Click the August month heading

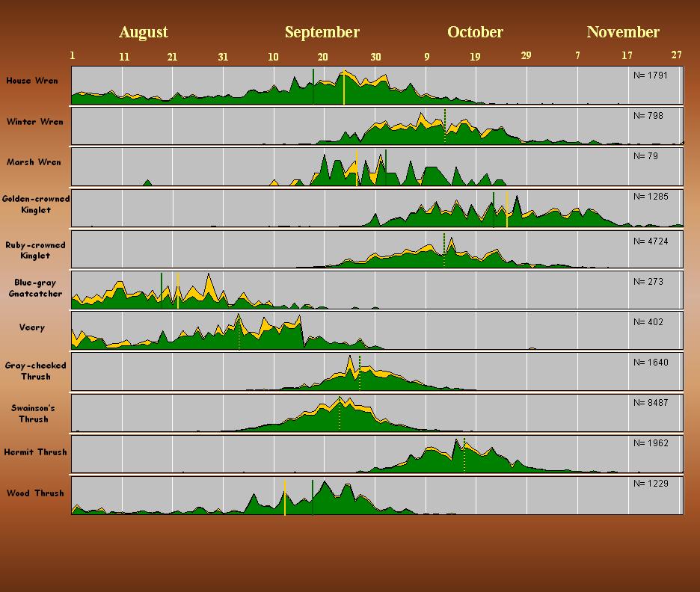[x=143, y=32]
